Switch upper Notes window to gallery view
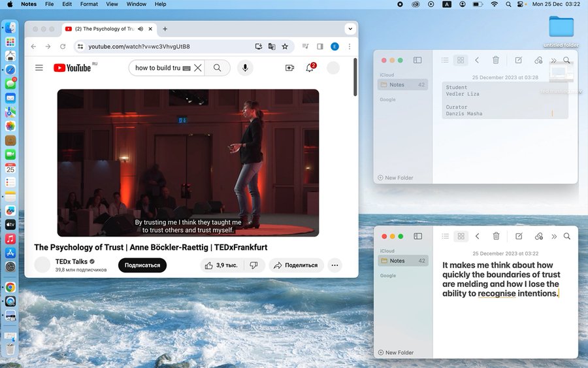 point(461,60)
